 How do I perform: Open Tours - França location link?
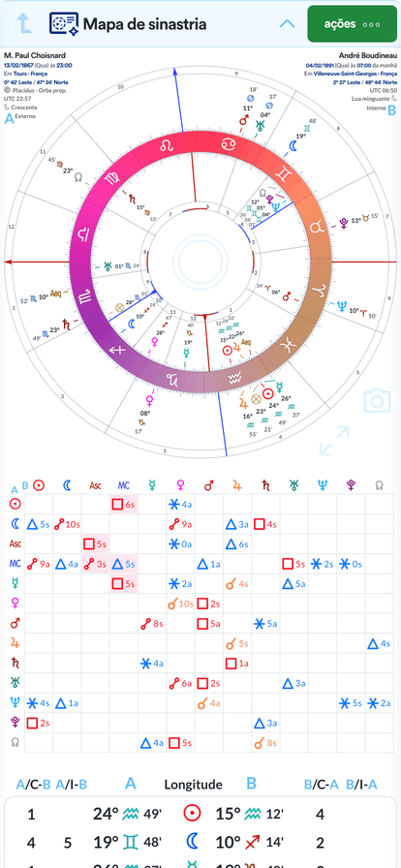[x=28, y=73]
